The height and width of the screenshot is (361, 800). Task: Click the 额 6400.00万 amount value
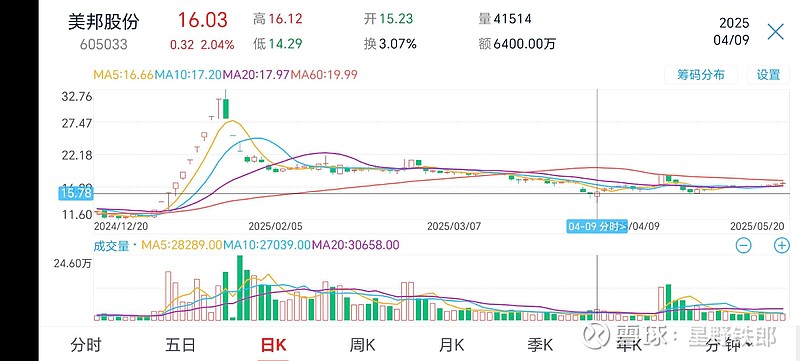[517, 44]
